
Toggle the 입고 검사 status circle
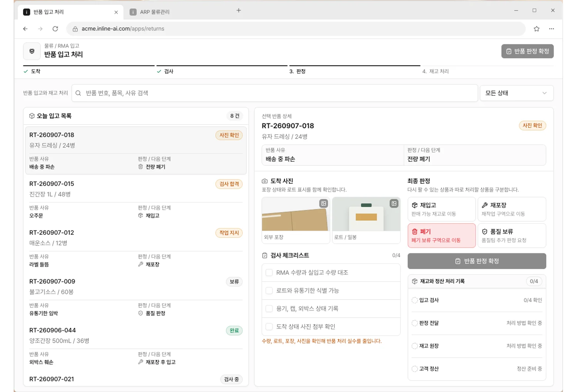point(415,300)
